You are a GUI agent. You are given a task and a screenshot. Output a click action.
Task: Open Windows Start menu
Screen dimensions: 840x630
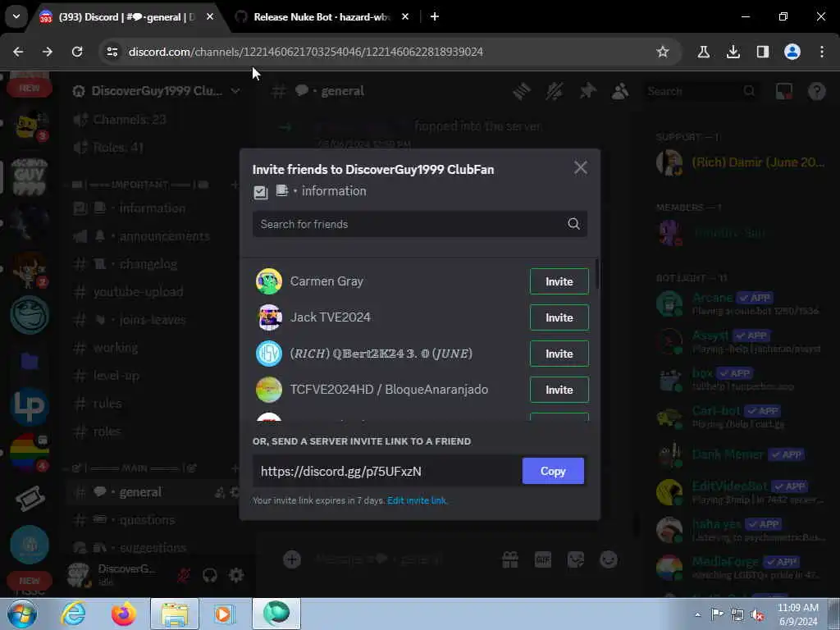(21, 614)
